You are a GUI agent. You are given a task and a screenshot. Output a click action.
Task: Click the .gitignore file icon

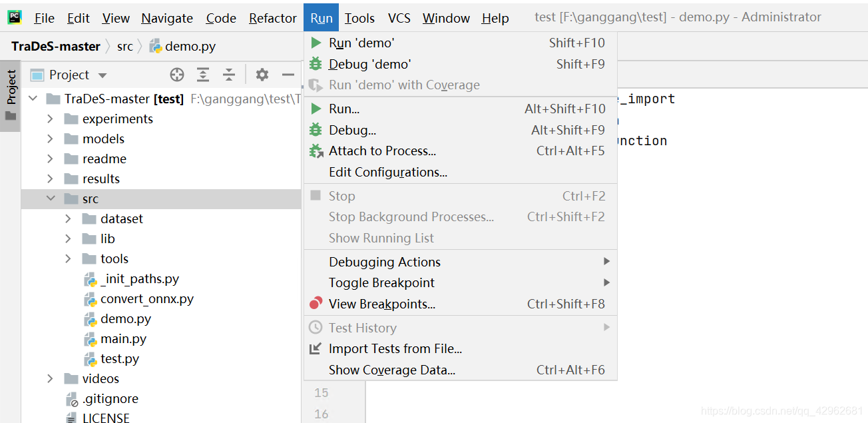[x=72, y=399]
